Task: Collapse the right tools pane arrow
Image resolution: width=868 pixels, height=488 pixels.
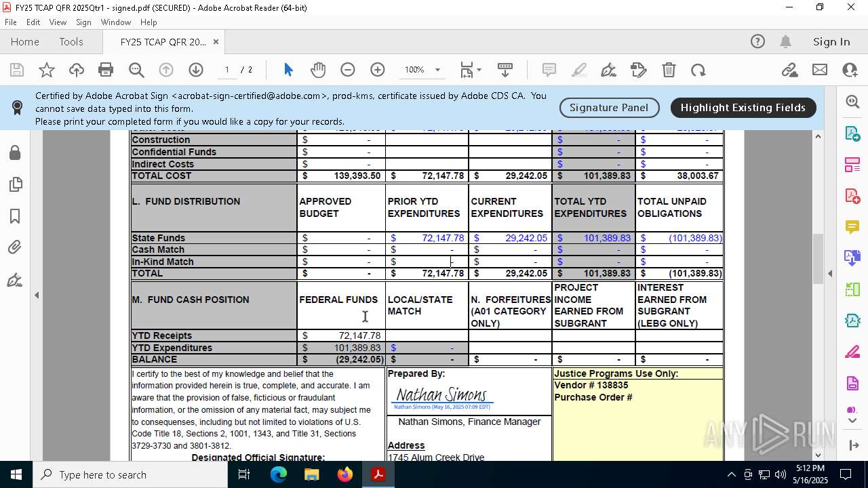Action: [x=830, y=274]
